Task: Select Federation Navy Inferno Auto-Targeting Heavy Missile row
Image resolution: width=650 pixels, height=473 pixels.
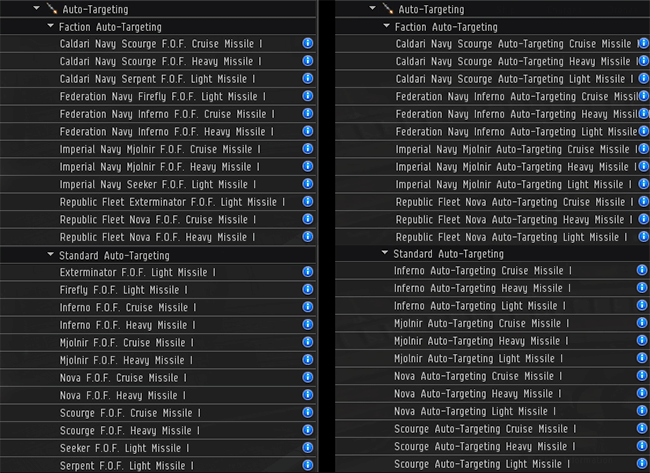Action: click(x=492, y=114)
